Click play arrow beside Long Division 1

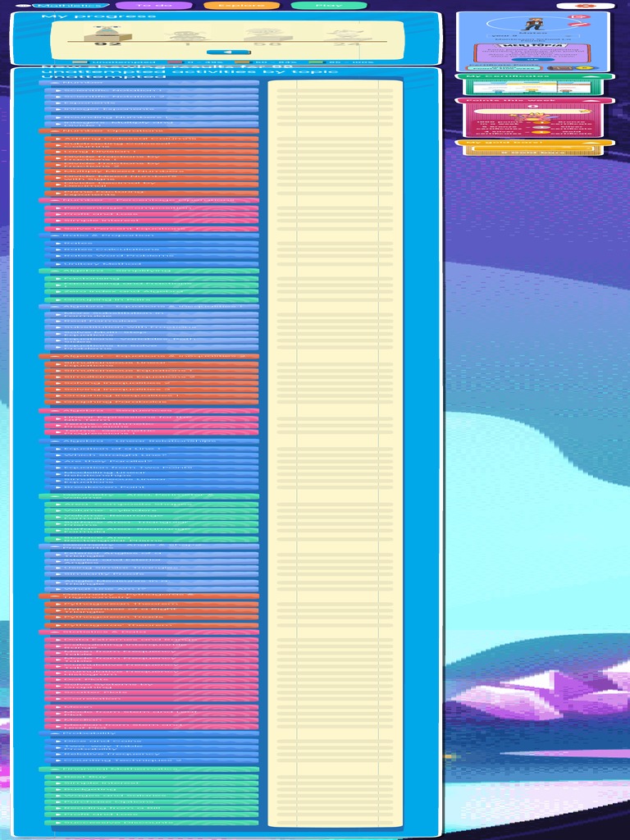pos(58,152)
